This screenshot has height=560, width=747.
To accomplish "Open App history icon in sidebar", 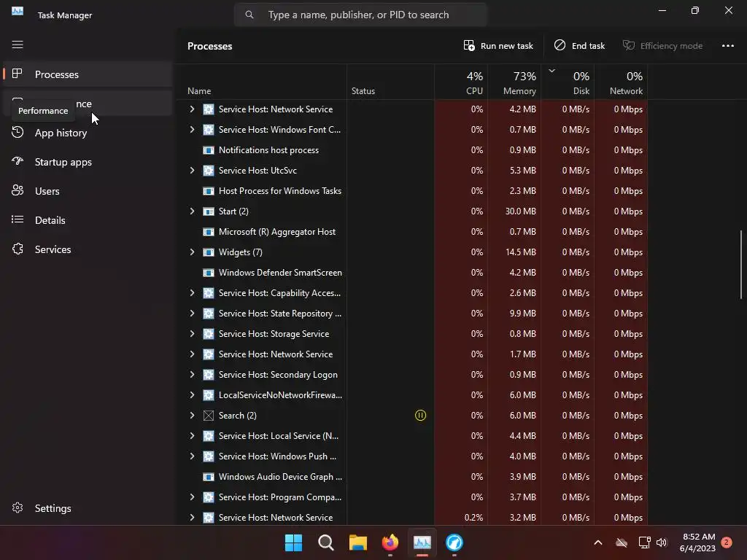I will [x=18, y=132].
